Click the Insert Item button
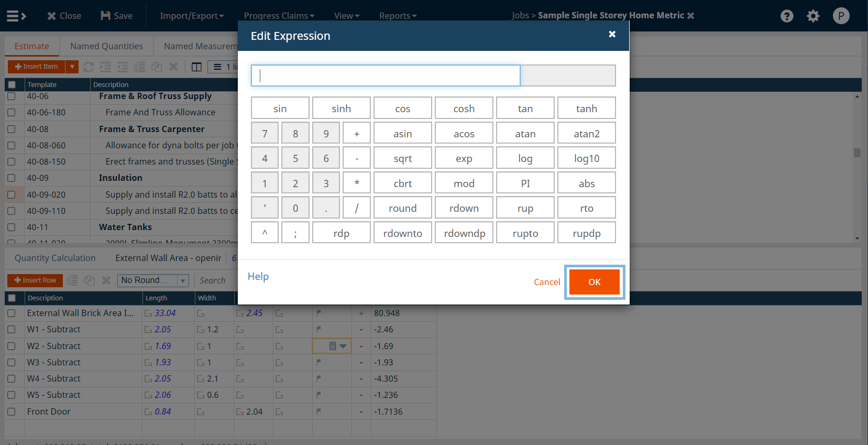Viewport: 868px width, 445px height. click(37, 67)
